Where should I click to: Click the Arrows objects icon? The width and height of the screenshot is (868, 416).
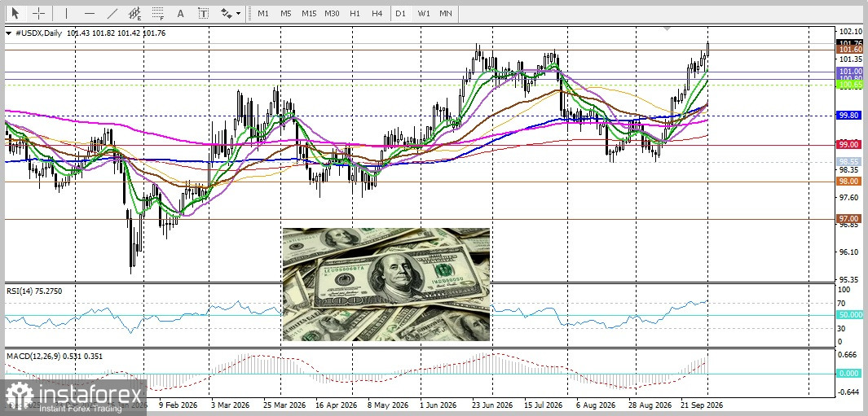pos(226,13)
